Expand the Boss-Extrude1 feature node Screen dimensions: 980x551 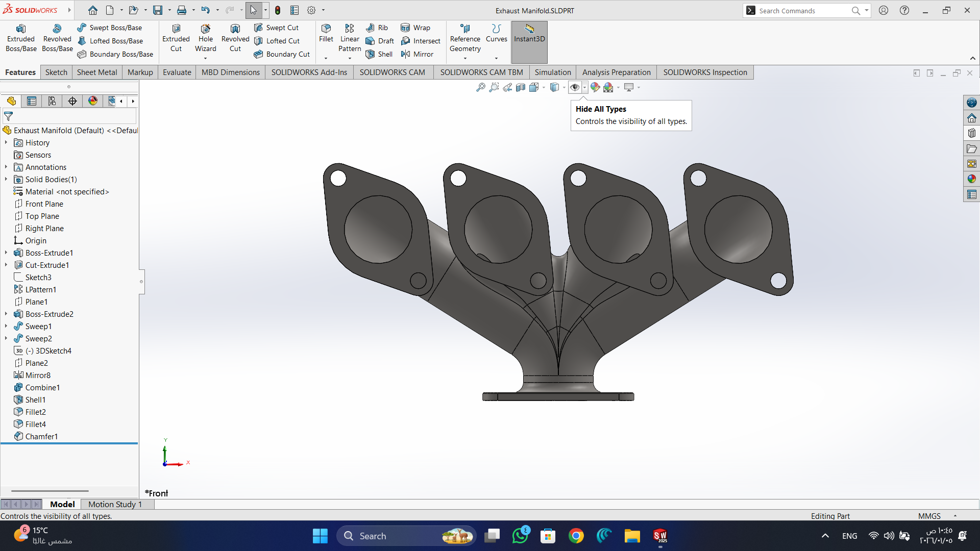pos(6,253)
